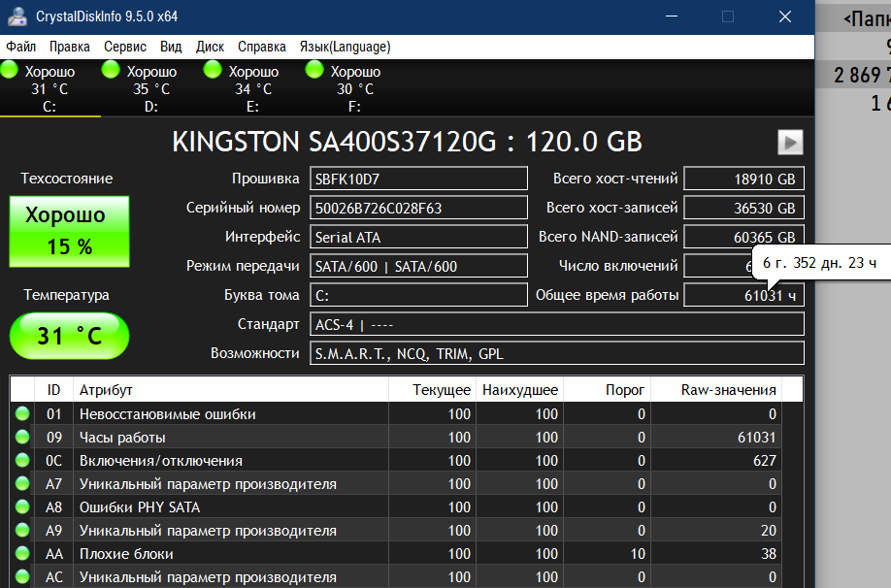Switch to disk E: tab at 34 °C
This screenshot has height=588, width=891.
(253, 88)
